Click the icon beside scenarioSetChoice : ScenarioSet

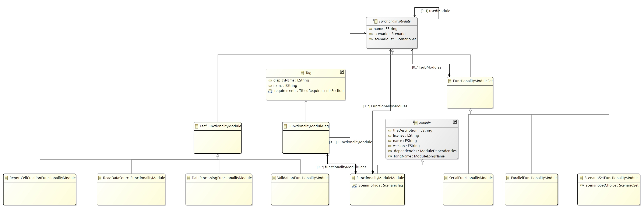click(x=582, y=185)
